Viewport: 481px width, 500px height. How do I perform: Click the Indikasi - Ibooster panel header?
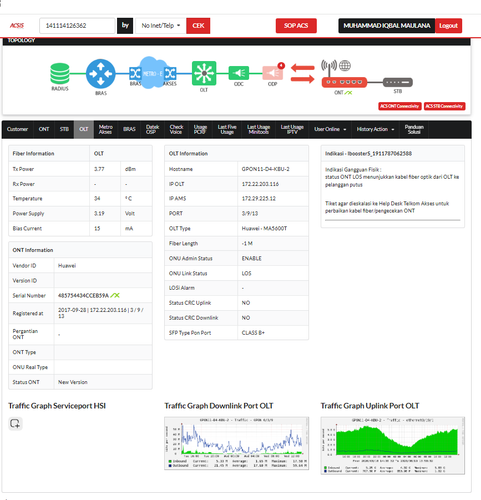point(393,154)
